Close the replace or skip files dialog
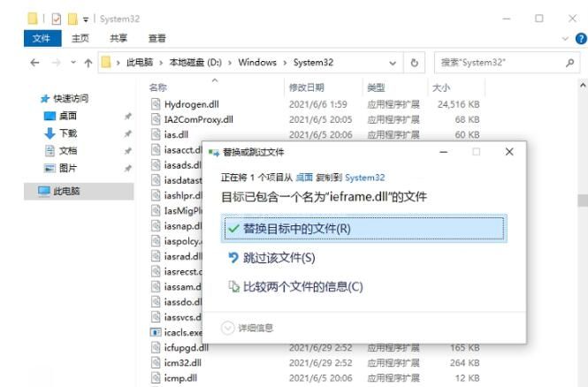This screenshot has height=387, width=588. pyautogui.click(x=509, y=152)
